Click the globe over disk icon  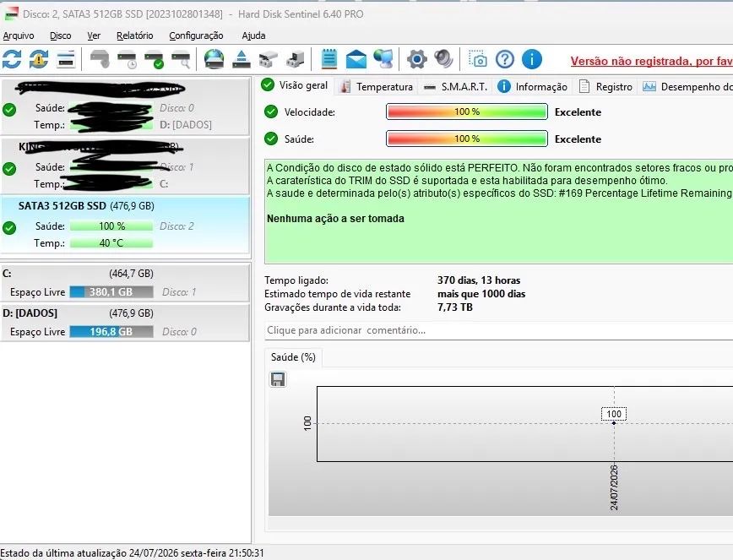(x=214, y=59)
